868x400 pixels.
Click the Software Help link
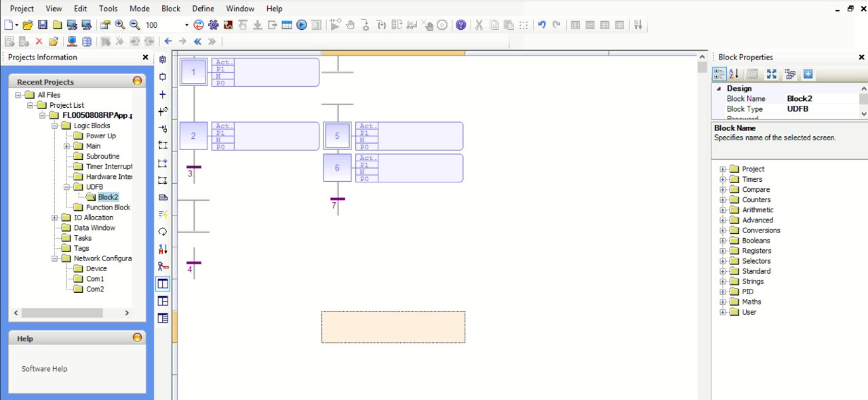coord(44,369)
